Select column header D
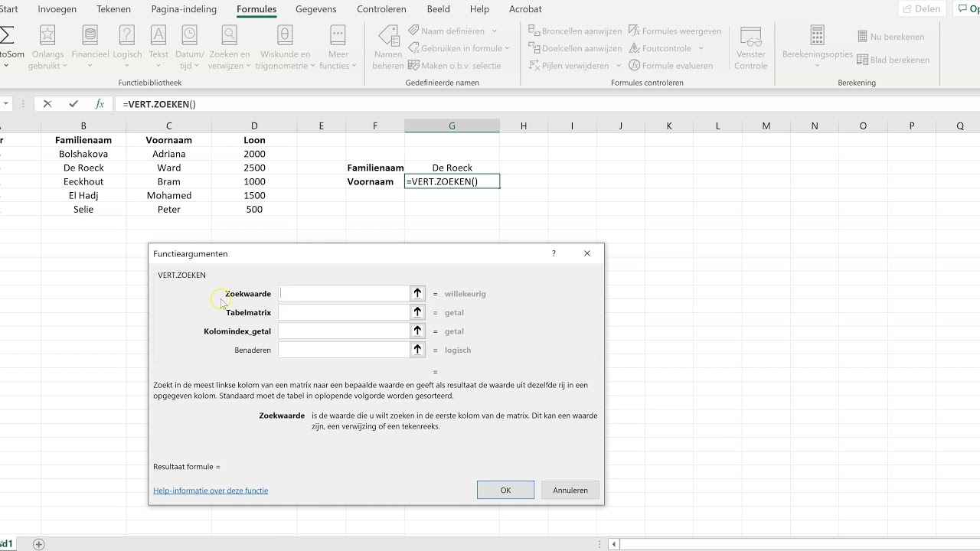The width and height of the screenshot is (980, 551). (254, 126)
